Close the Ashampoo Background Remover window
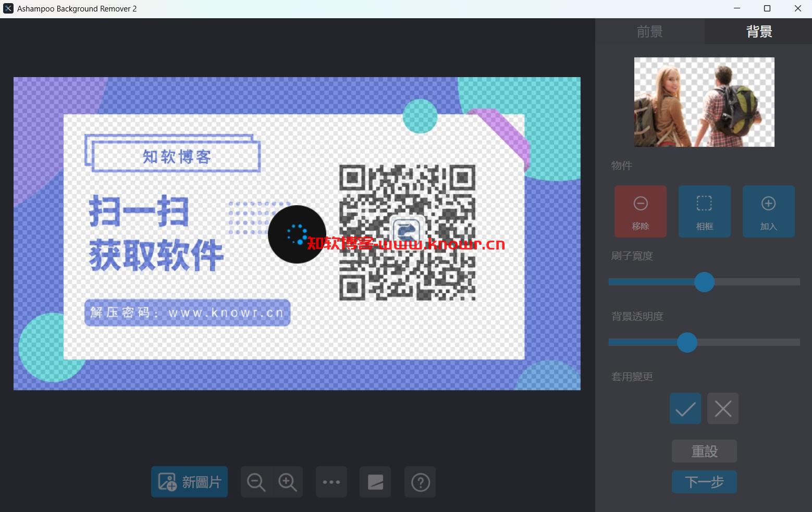Image resolution: width=812 pixels, height=512 pixels. point(797,8)
